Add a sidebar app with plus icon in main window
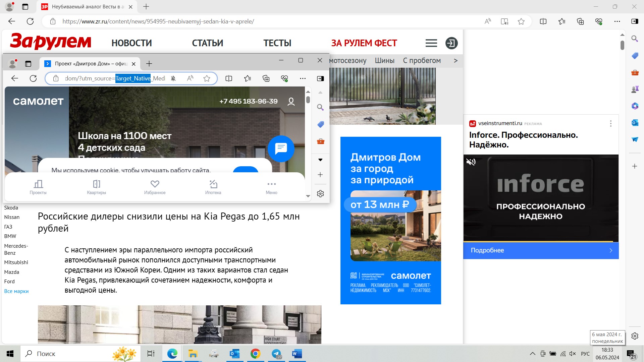 coord(635,166)
